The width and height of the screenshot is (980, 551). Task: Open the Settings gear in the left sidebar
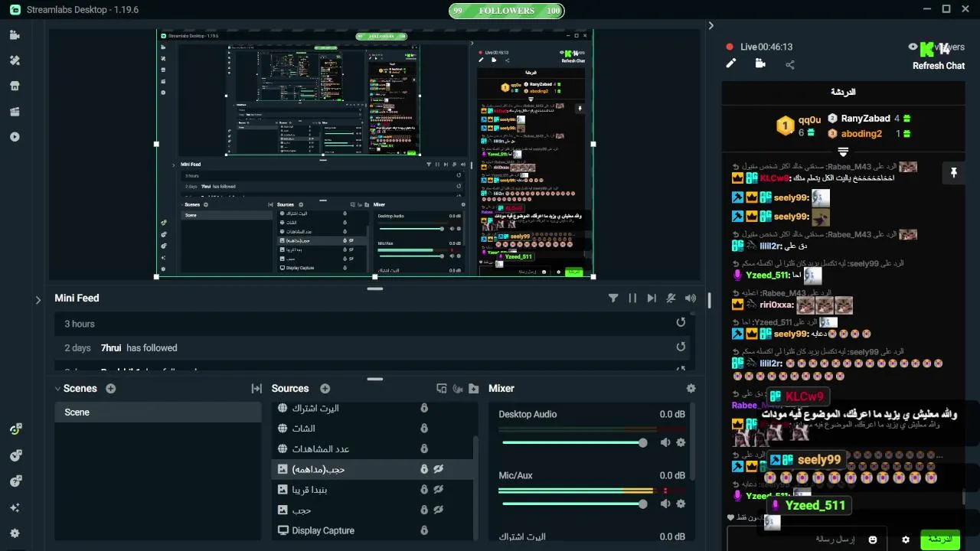click(x=15, y=533)
